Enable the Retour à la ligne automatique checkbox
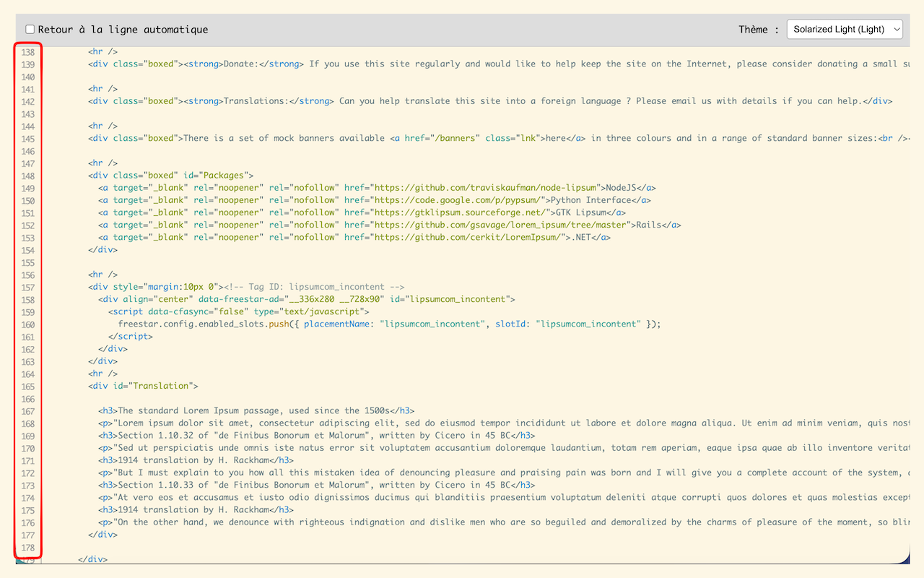This screenshot has width=924, height=578. click(x=30, y=30)
